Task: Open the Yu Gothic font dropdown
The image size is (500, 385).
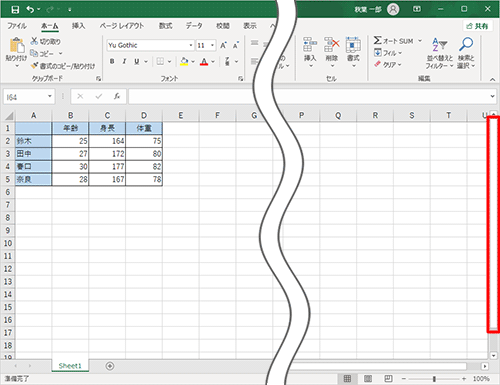Action: pos(191,45)
